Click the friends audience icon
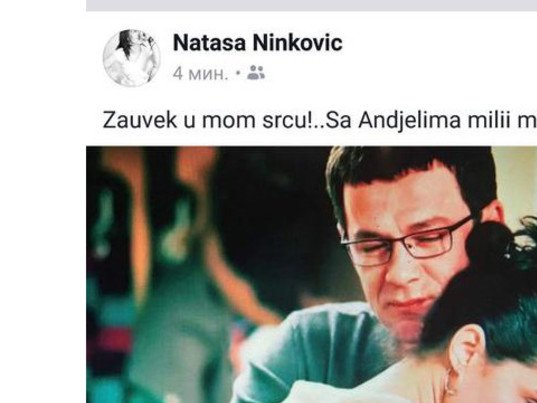 point(256,73)
